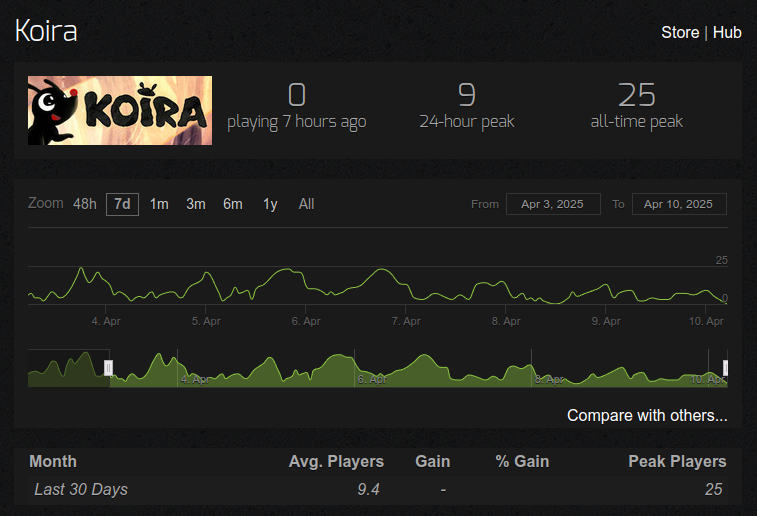This screenshot has width=757, height=516.
Task: Select the 48h zoom range
Action: [85, 204]
